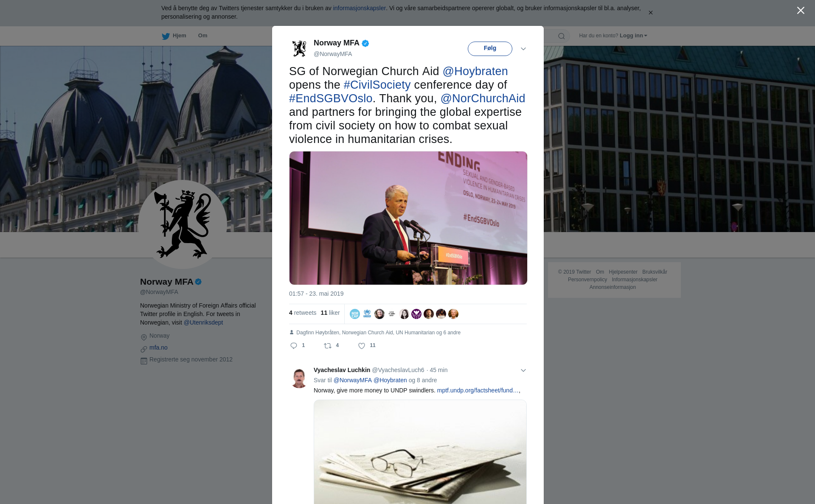Open the Om menu item
815x504 pixels.
202,36
